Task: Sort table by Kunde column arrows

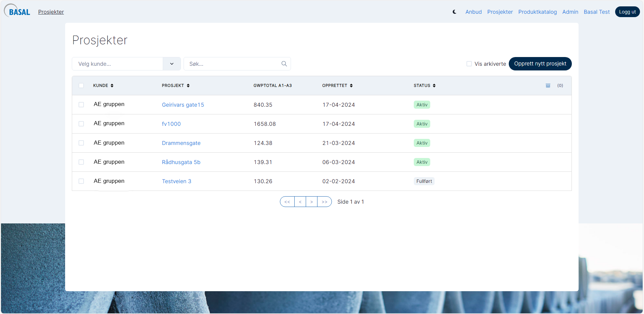Action: 112,86
